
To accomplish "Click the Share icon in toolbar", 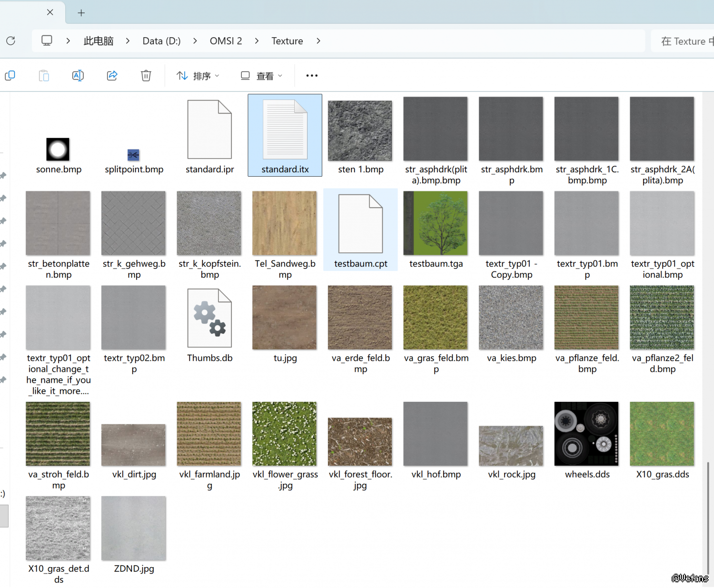I will [x=112, y=76].
